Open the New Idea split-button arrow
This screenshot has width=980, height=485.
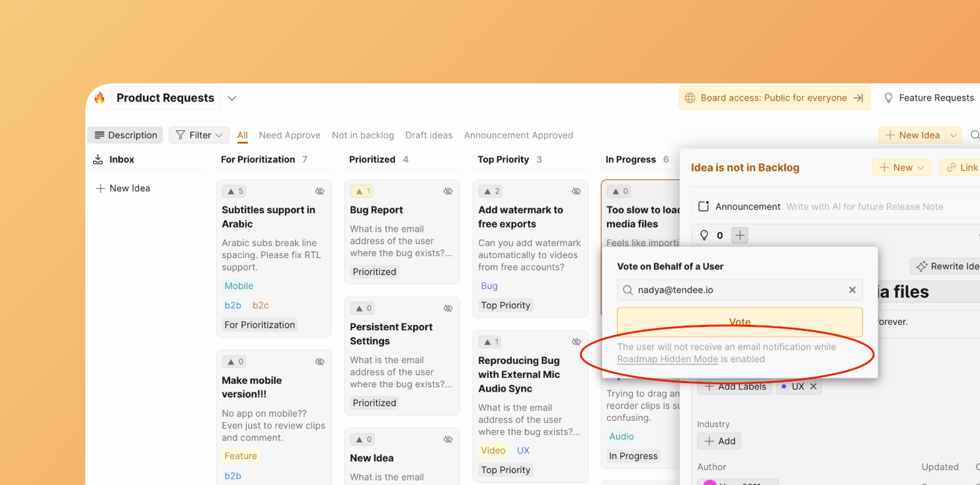click(x=953, y=135)
